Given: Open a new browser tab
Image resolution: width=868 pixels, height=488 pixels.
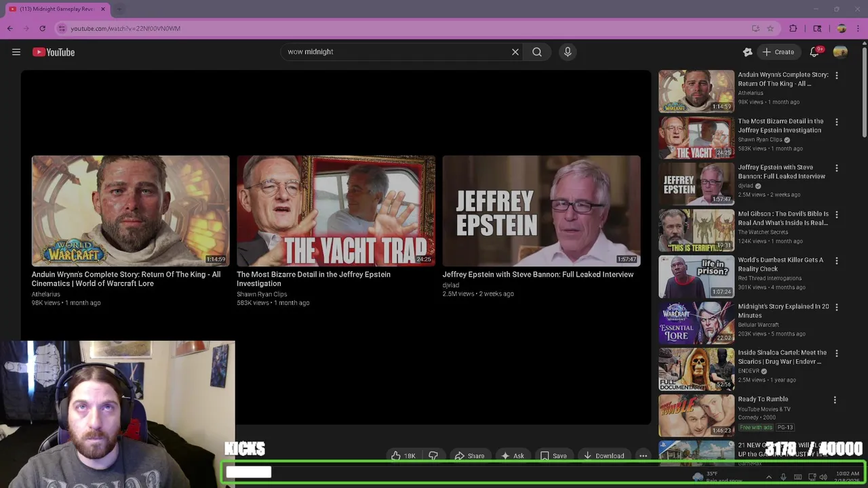Looking at the screenshot, I should pyautogui.click(x=119, y=9).
